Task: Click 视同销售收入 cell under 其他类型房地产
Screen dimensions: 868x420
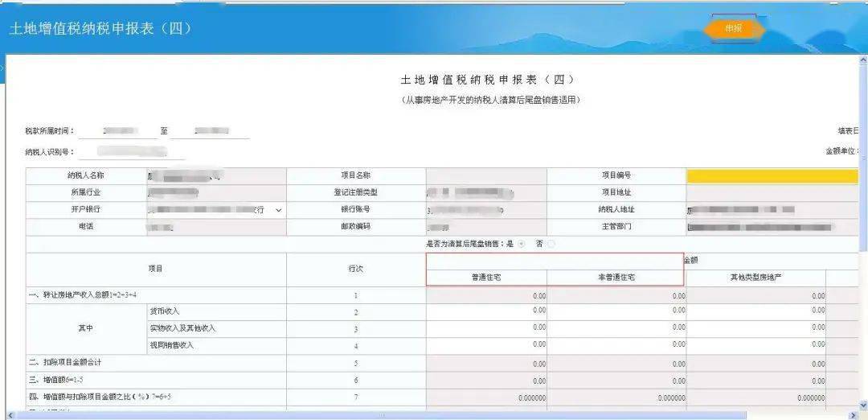Action: (756, 346)
